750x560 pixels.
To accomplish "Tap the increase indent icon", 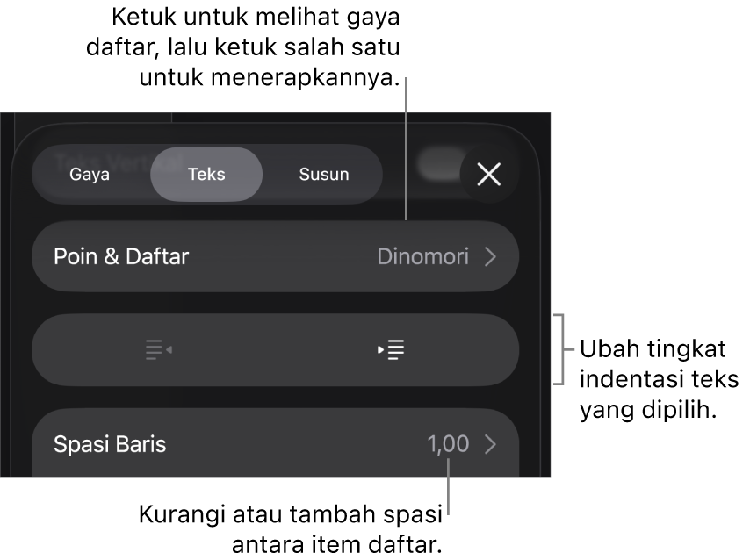I will [391, 349].
